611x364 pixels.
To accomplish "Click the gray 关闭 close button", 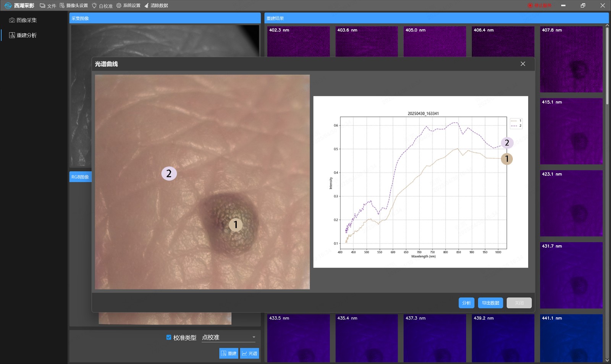I will [x=519, y=303].
